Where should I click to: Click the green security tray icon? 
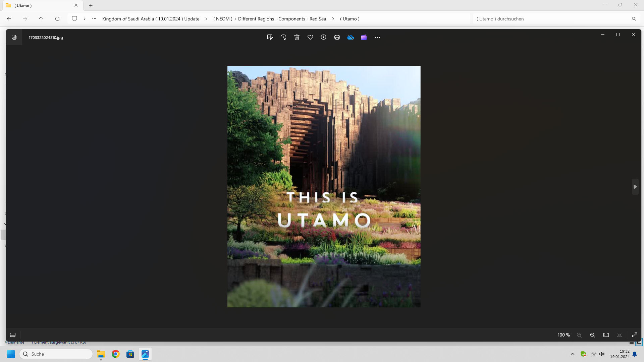pyautogui.click(x=583, y=354)
